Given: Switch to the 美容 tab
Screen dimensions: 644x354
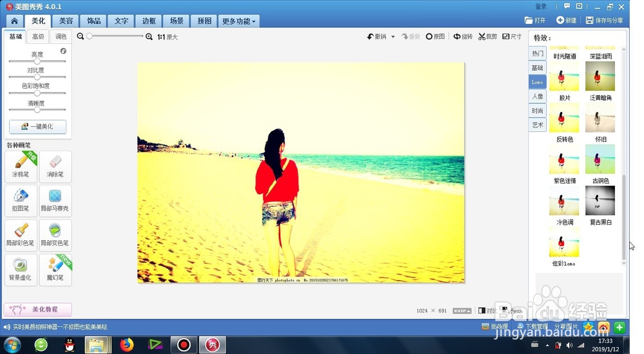Looking at the screenshot, I should 66,21.
